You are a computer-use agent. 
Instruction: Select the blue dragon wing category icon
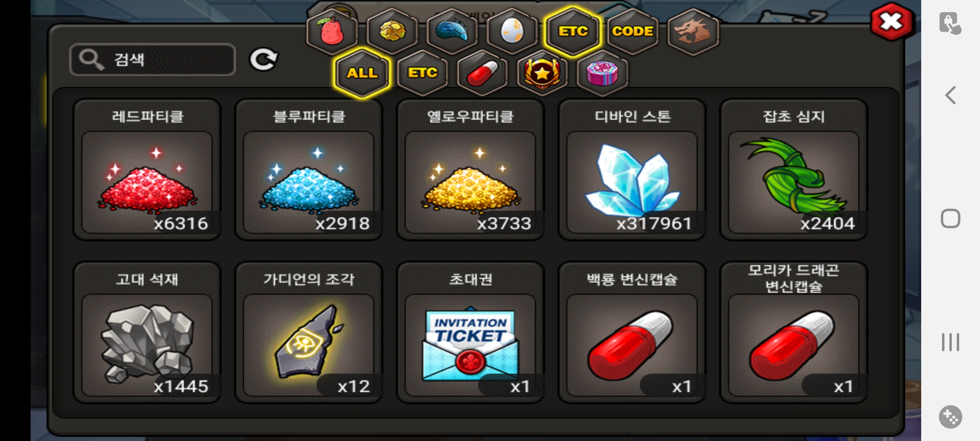(x=452, y=31)
